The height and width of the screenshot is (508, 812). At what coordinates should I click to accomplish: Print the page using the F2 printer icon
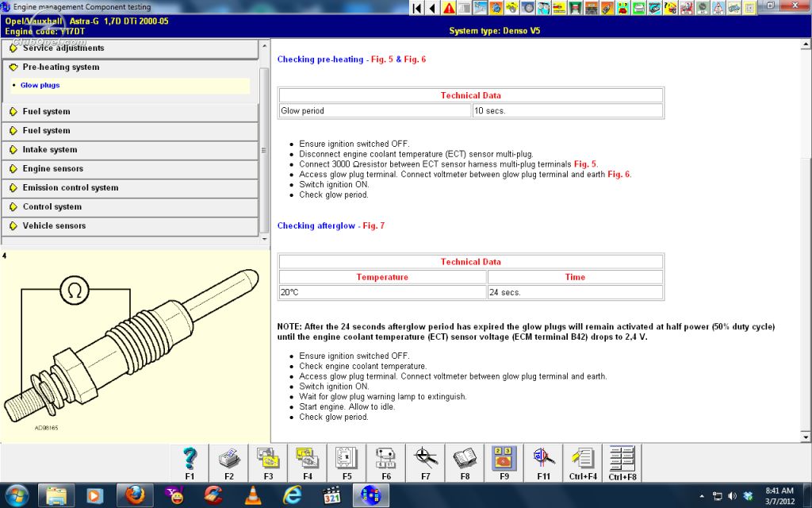229,463
